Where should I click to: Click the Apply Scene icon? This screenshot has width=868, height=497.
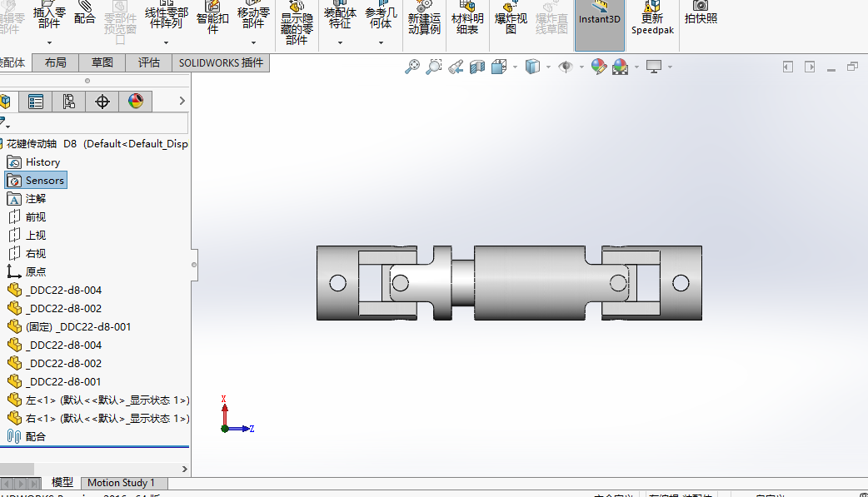click(620, 67)
